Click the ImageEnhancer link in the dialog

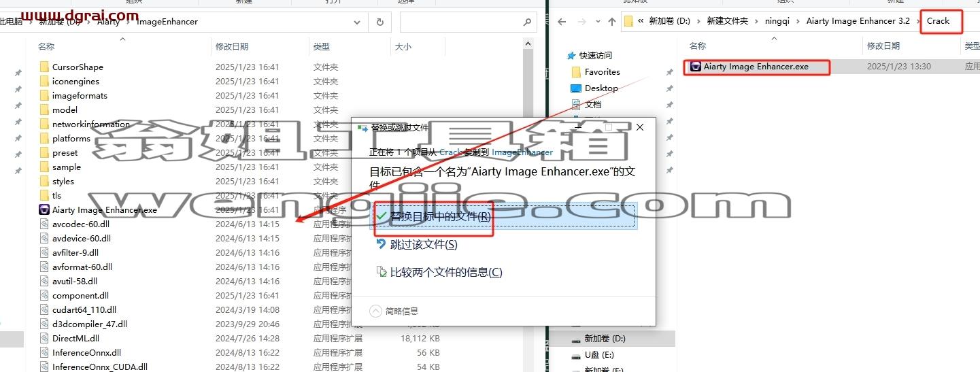coord(522,152)
